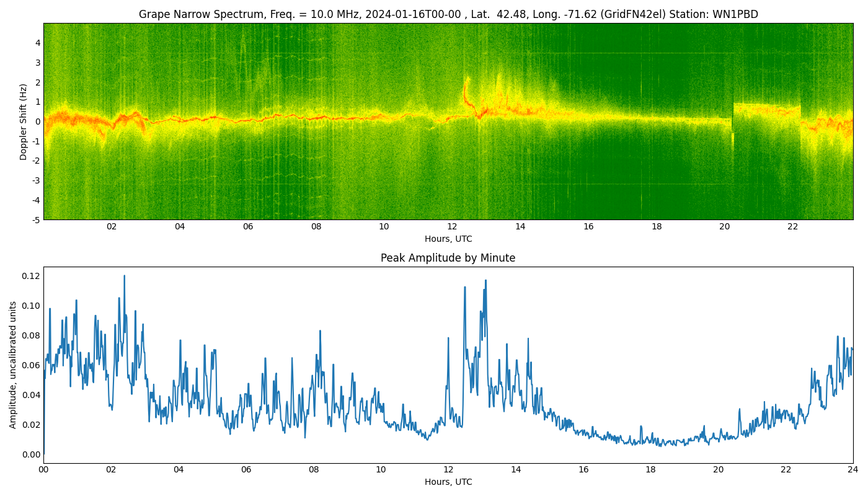The image size is (868, 496).
Task: Click the 'Doppler Shift (Hz)' axis label
Action: [24, 122]
